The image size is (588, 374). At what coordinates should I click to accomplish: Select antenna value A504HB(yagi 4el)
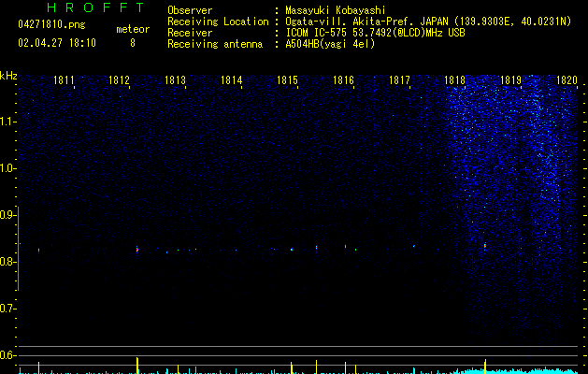pos(330,44)
